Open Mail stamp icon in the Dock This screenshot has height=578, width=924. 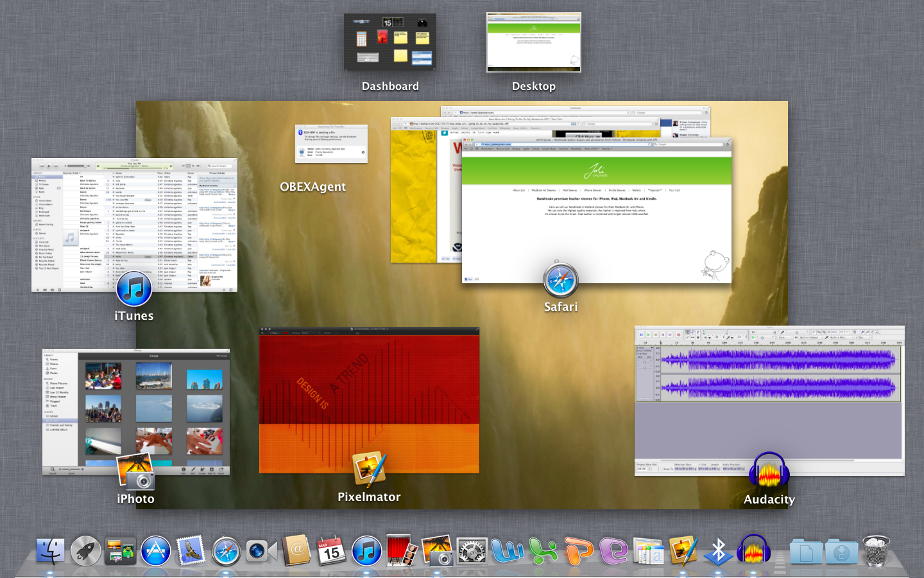(x=191, y=551)
